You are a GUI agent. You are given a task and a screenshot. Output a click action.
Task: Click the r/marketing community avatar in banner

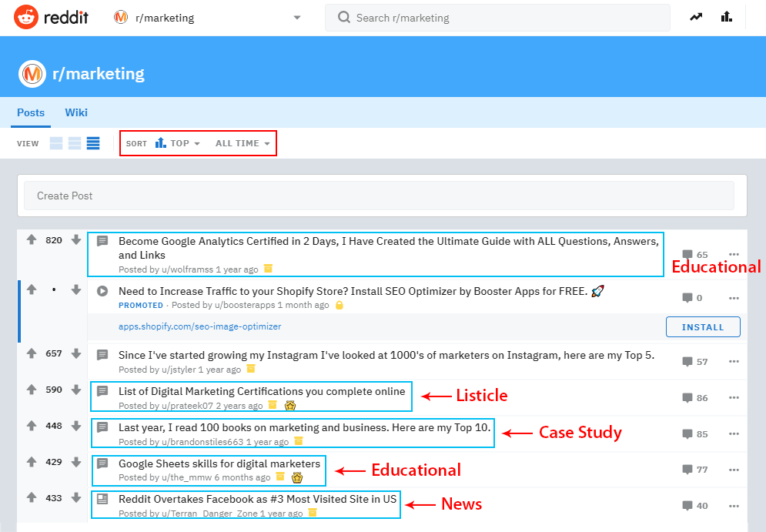pyautogui.click(x=32, y=74)
